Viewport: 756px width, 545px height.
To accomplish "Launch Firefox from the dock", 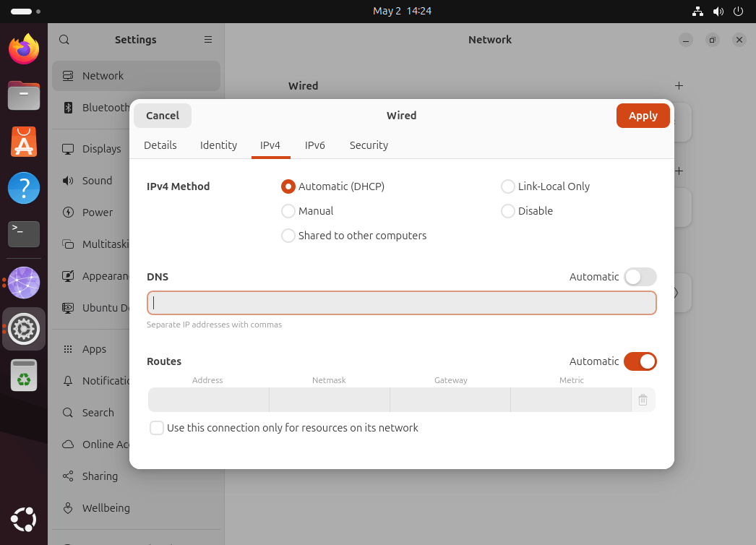I will [x=24, y=49].
